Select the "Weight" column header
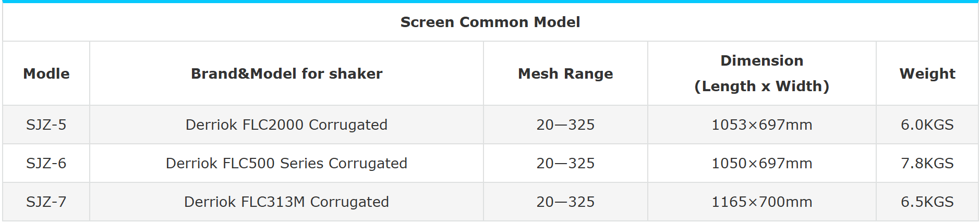This screenshot has height=223, width=980. [927, 73]
